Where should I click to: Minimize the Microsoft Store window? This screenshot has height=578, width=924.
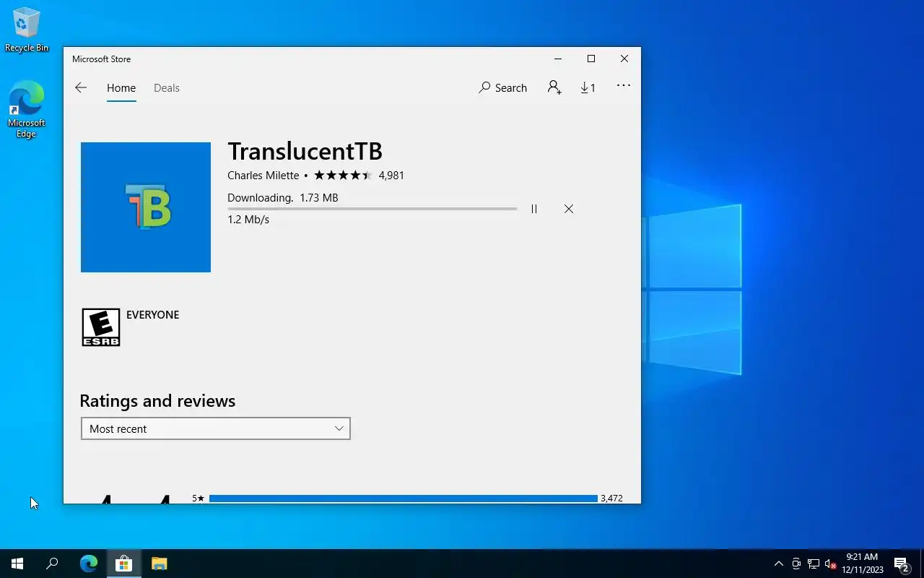(558, 59)
